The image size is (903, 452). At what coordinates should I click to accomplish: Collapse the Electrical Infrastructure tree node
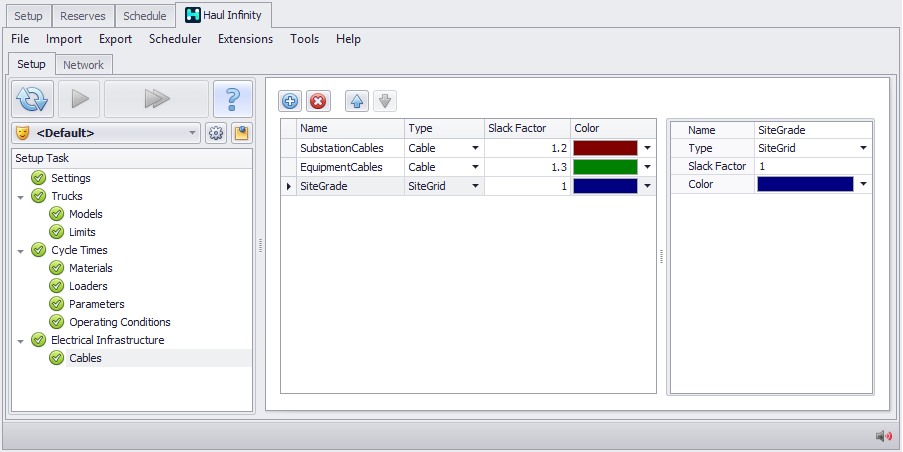(21, 341)
